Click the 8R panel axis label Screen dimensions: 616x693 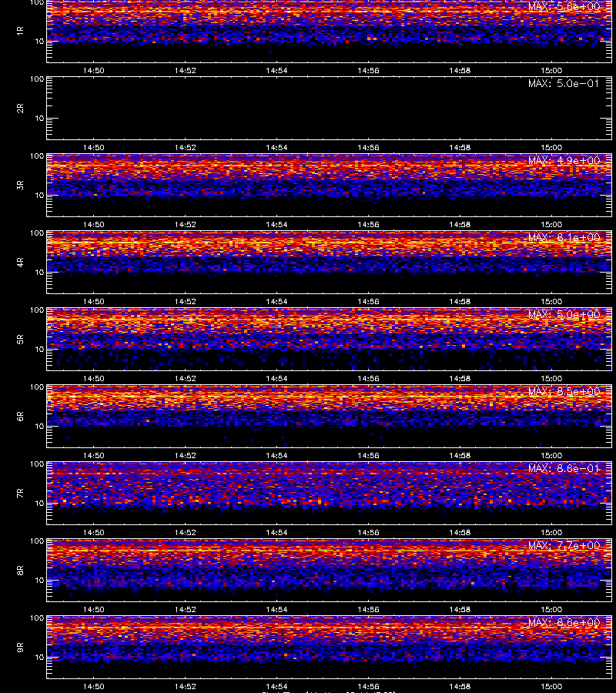coord(20,571)
